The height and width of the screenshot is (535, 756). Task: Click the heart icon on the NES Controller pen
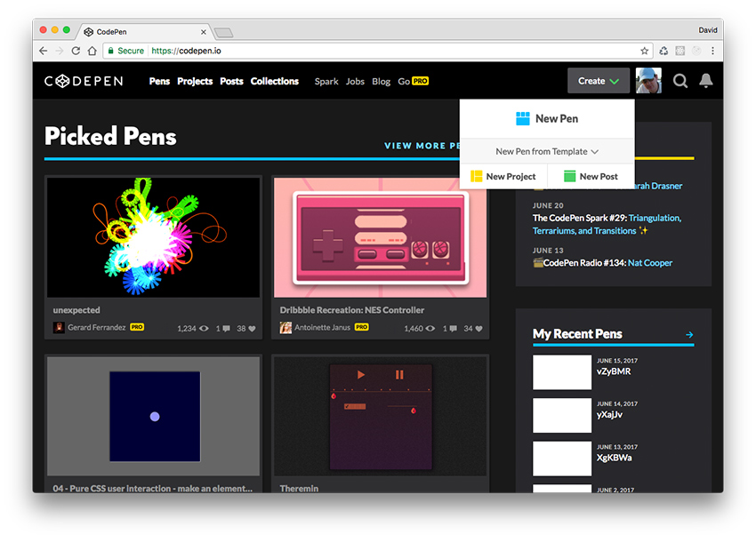[479, 329]
